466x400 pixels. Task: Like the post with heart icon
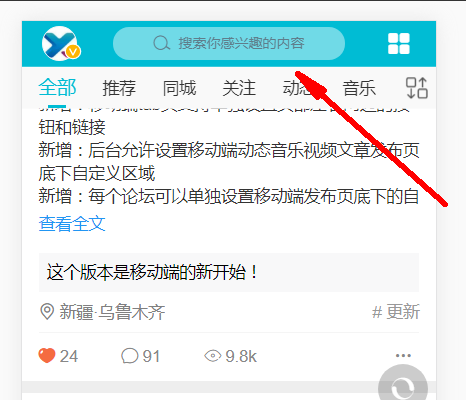click(x=47, y=356)
